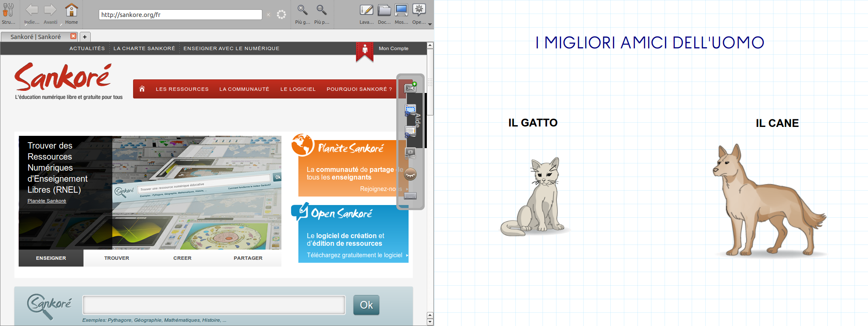The width and height of the screenshot is (868, 326).
Task: Zoom out with Più piccolo magnifier
Action: coord(322,10)
